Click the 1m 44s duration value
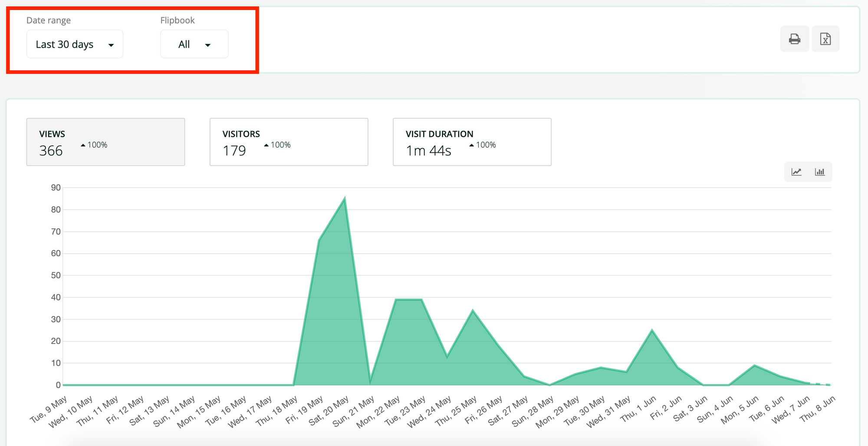The height and width of the screenshot is (446, 868). [x=428, y=151]
